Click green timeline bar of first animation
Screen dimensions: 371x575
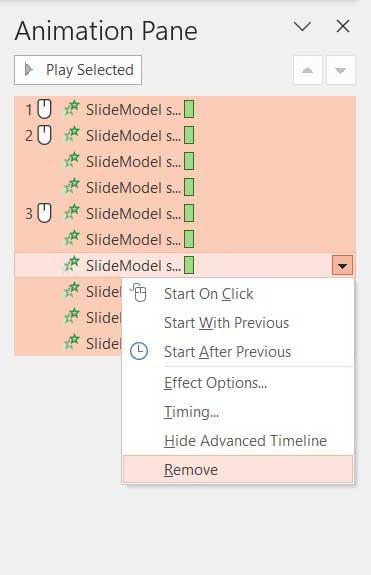tap(189, 109)
